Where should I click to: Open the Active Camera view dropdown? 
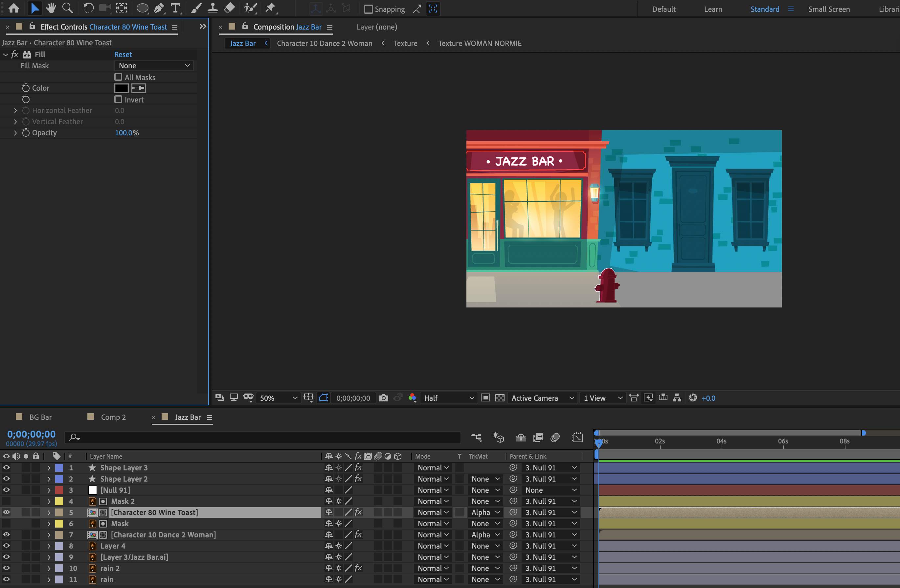coord(542,398)
